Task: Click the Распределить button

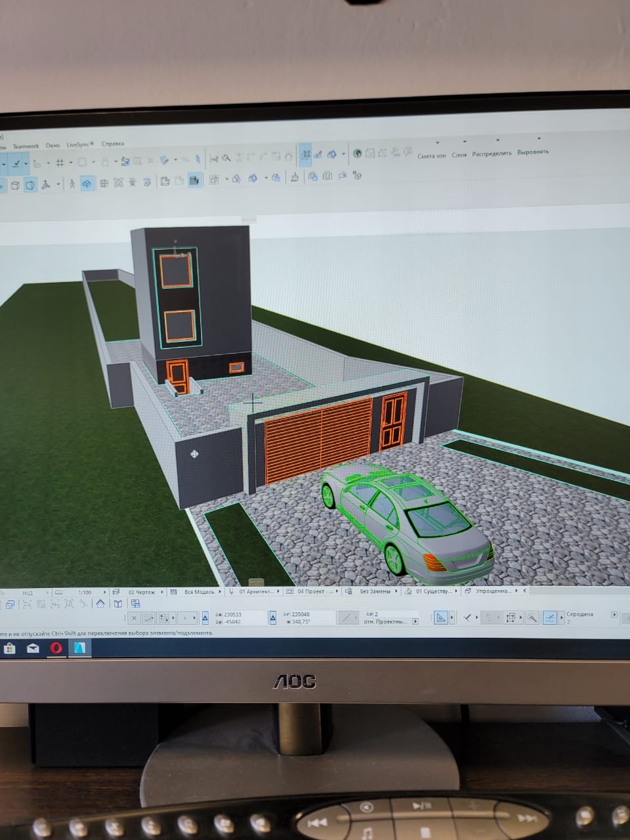Action: 492,153
